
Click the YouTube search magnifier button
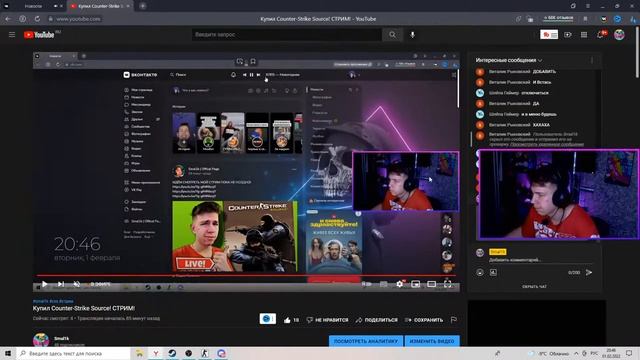coord(392,35)
